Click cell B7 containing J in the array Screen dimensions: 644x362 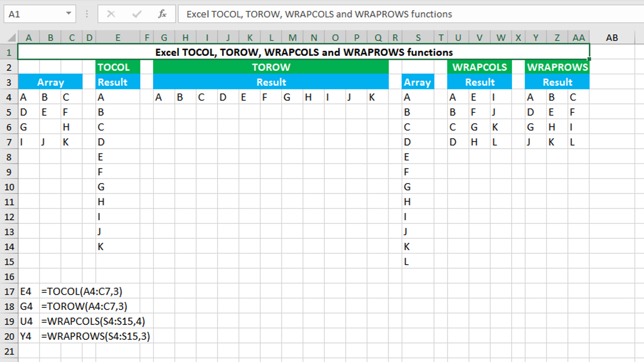(50, 142)
